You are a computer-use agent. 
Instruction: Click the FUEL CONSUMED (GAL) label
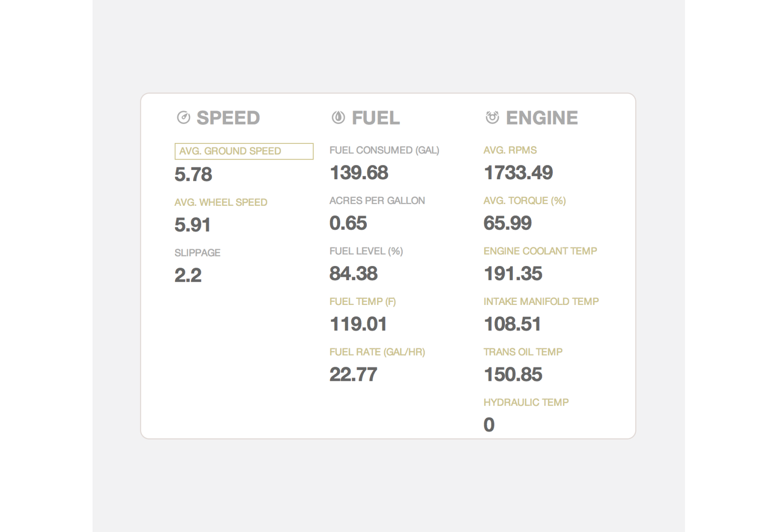point(384,150)
